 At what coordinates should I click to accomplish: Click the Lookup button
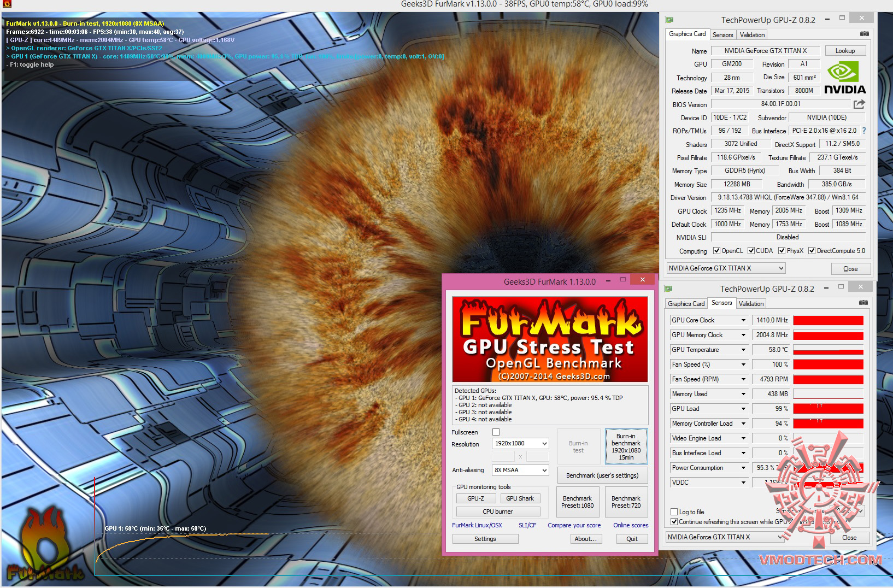[x=845, y=51]
